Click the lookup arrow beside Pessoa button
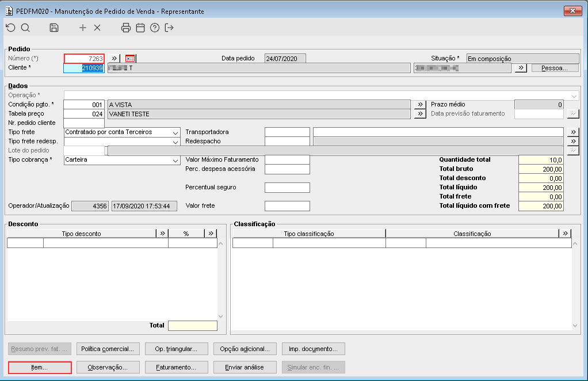Viewport: 588px width, 381px height. 521,68
